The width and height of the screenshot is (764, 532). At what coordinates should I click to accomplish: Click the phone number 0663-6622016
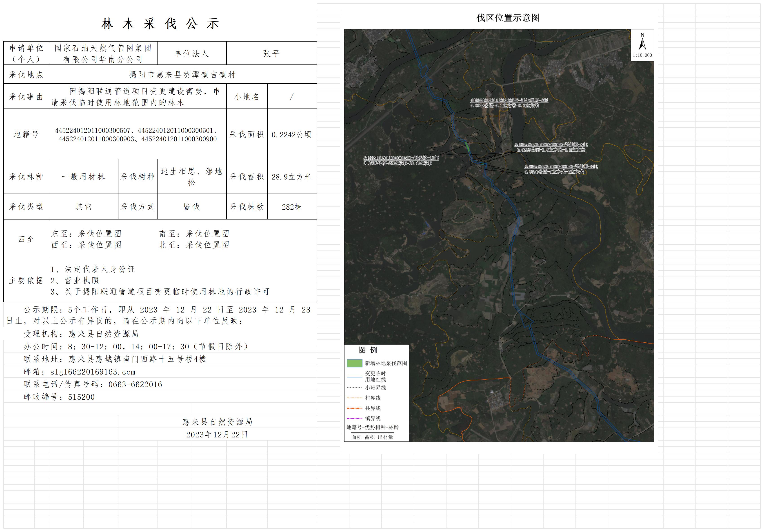pyautogui.click(x=135, y=385)
